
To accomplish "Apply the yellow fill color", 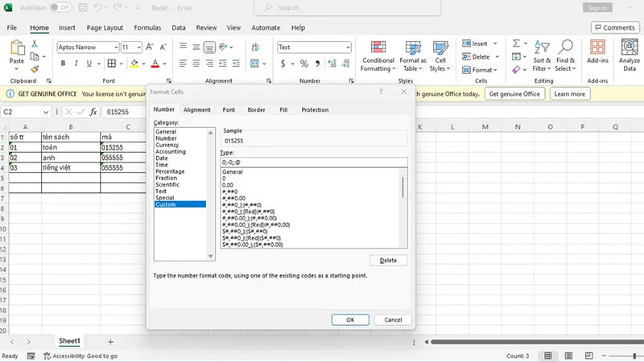I will click(x=134, y=64).
